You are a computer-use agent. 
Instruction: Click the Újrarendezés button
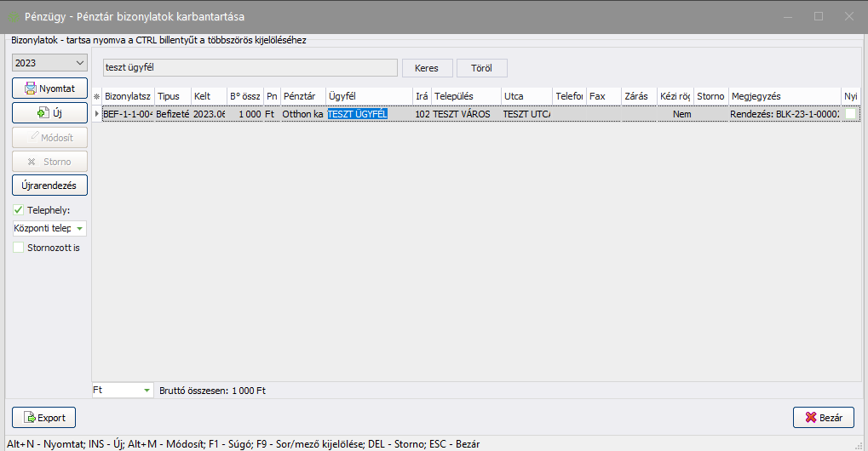point(49,185)
